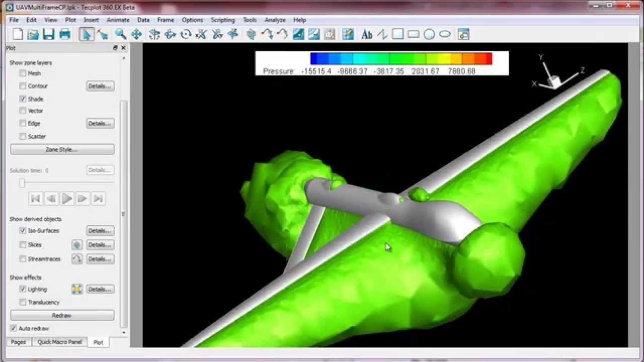Close the Plot sidebar panel
Viewport: 644px width, 362px height.
(x=123, y=48)
